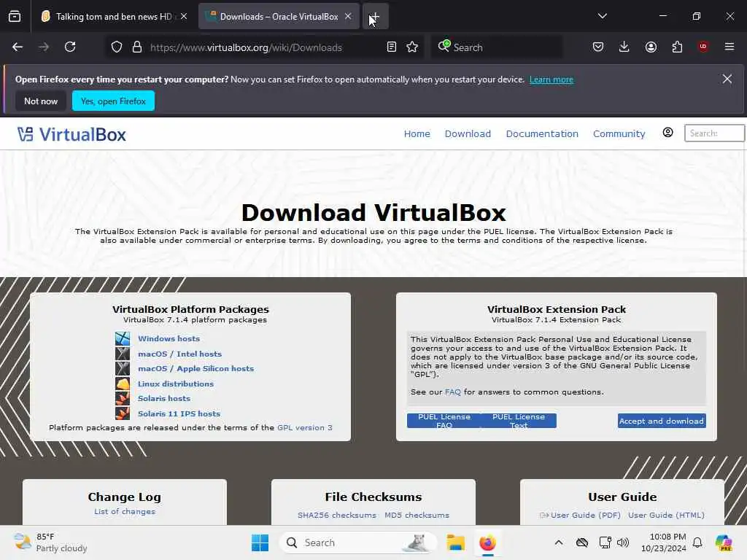Focus the Firefox Search box

point(496,47)
